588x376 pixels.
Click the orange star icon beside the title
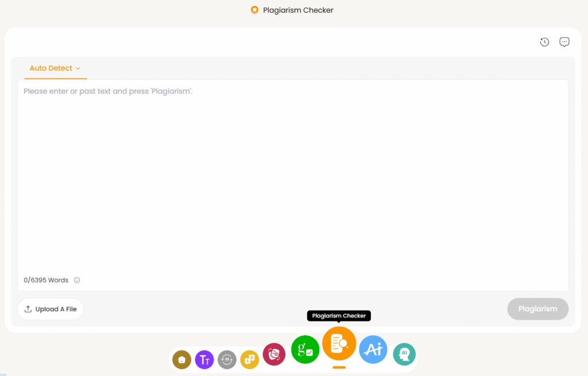pyautogui.click(x=254, y=10)
